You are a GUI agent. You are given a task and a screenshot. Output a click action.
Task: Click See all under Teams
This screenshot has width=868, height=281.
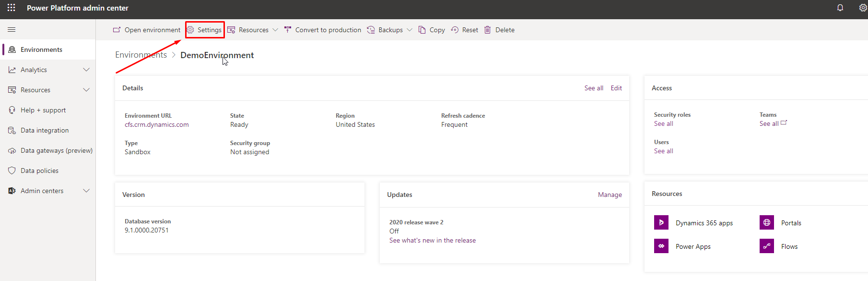769,123
